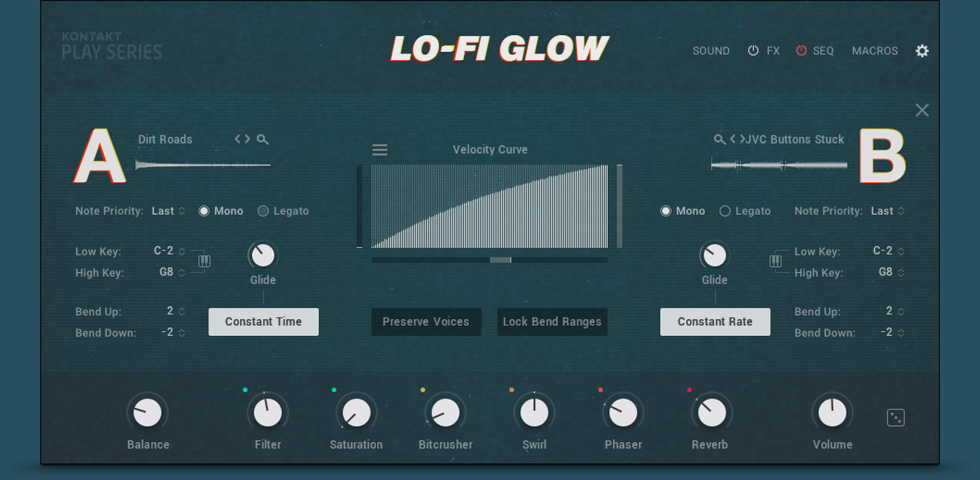This screenshot has height=480, width=980.
Task: Click the Bitcrusher effect color dot
Action: (x=423, y=390)
